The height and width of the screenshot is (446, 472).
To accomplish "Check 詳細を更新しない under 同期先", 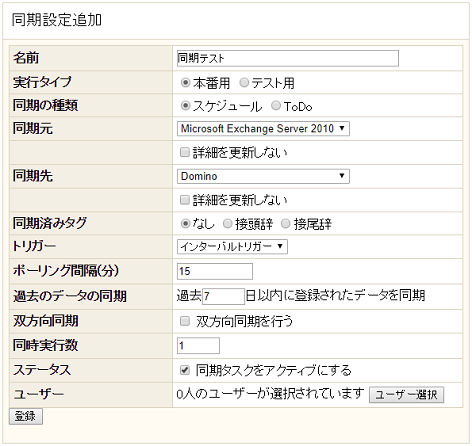I will pyautogui.click(x=185, y=200).
